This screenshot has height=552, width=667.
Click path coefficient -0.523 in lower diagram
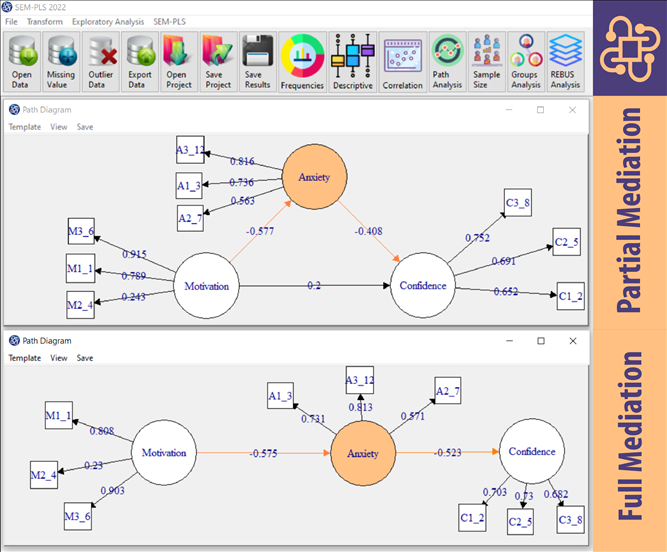(x=448, y=452)
